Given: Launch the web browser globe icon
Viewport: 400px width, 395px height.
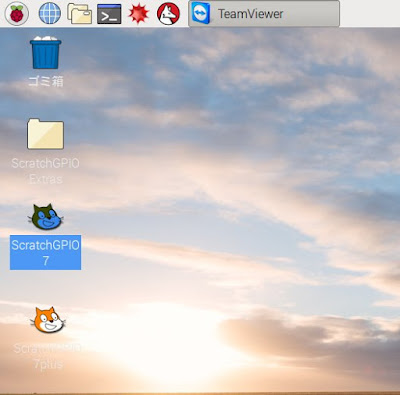Looking at the screenshot, I should point(50,13).
